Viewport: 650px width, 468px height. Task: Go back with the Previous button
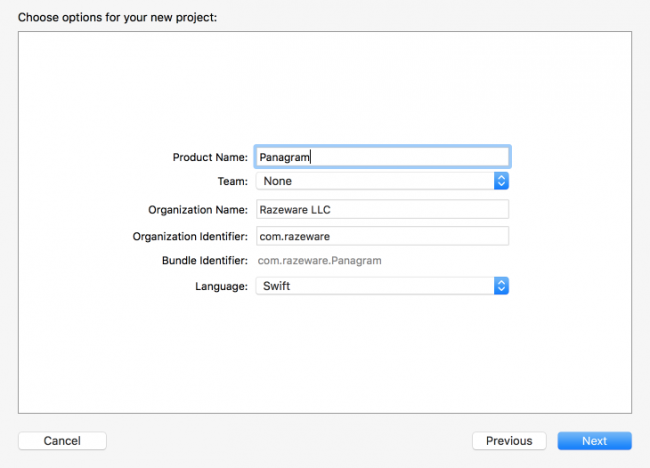point(509,441)
